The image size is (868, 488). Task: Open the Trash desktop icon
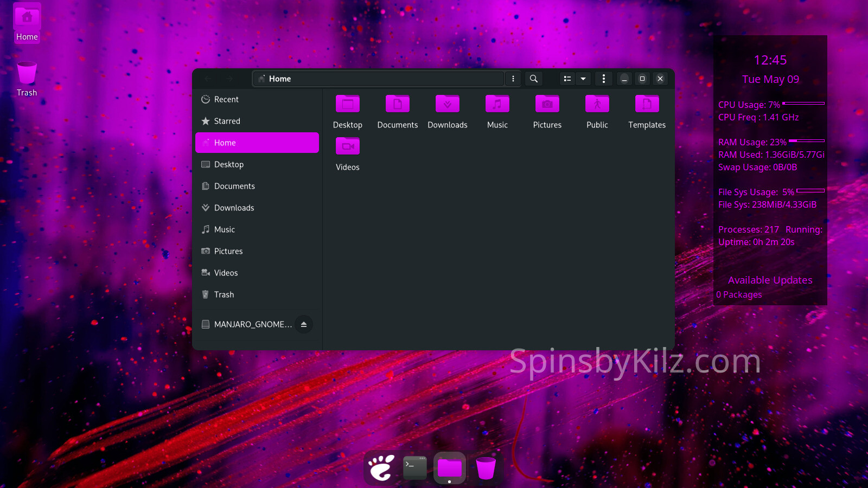[27, 76]
